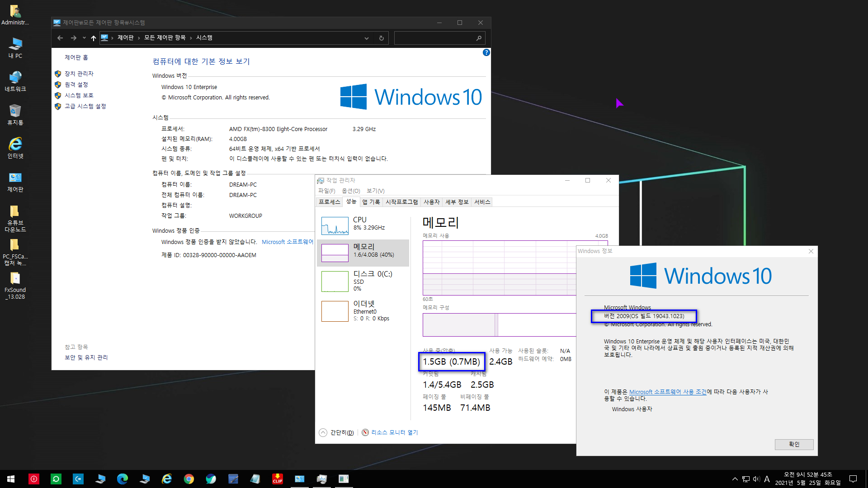Open the PC_FSCa... folder on the desktop
The image size is (868, 488).
pyautogui.click(x=15, y=252)
